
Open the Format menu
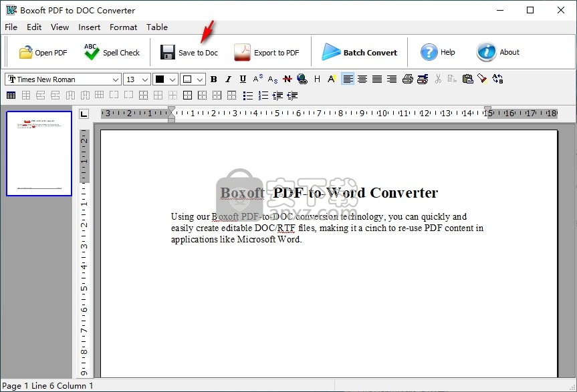[123, 27]
